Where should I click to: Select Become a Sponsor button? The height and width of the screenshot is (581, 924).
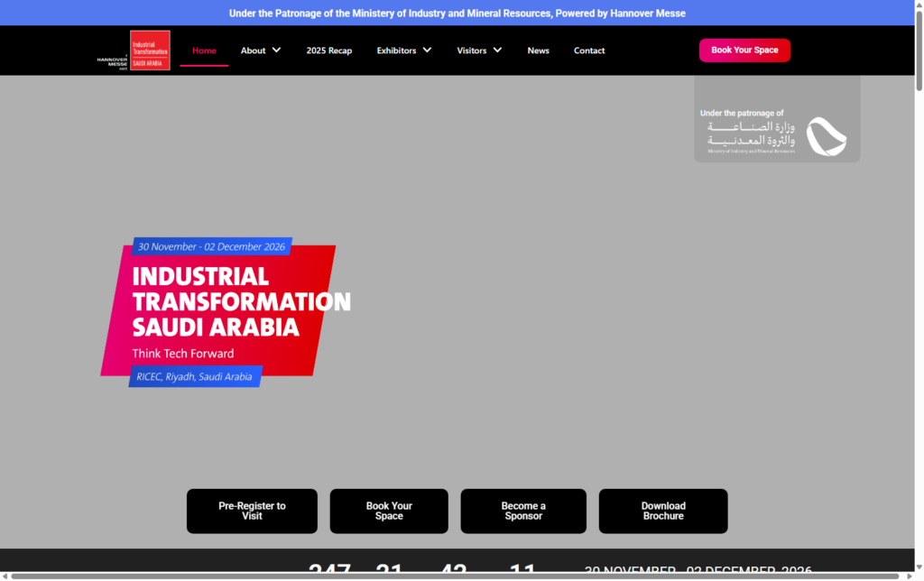coord(523,511)
